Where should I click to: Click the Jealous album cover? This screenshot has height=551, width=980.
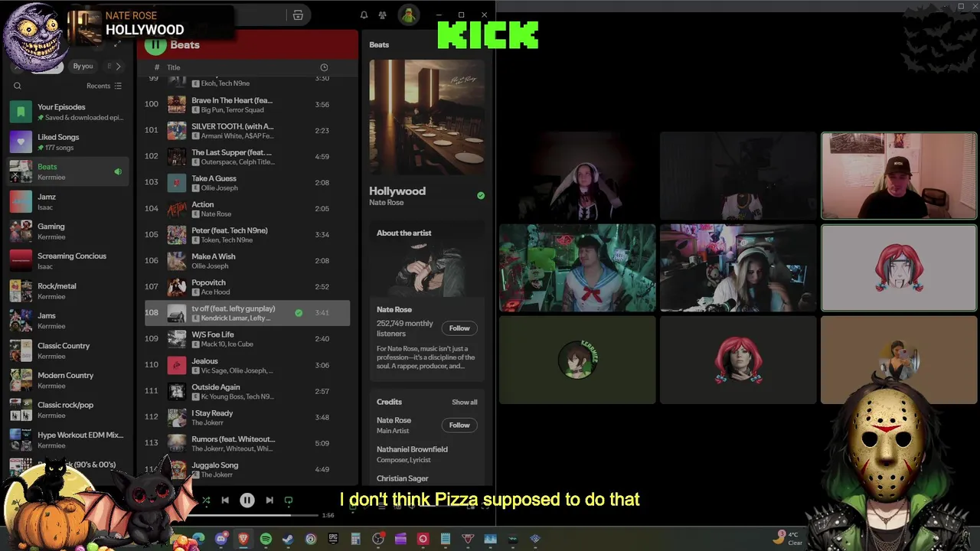(x=177, y=365)
